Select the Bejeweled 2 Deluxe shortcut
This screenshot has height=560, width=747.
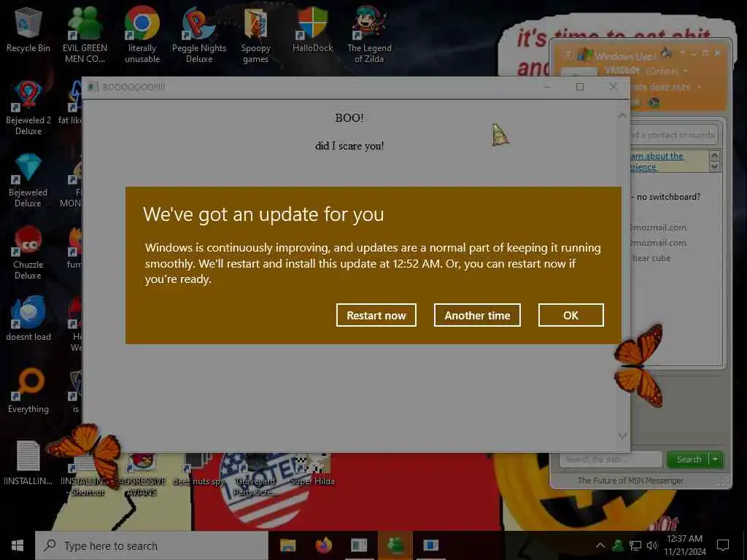click(28, 108)
